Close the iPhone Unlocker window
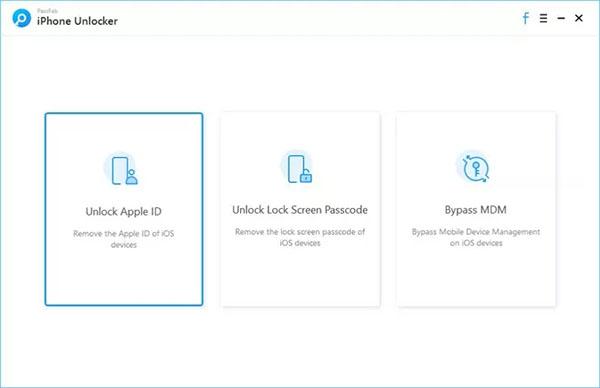 click(579, 18)
